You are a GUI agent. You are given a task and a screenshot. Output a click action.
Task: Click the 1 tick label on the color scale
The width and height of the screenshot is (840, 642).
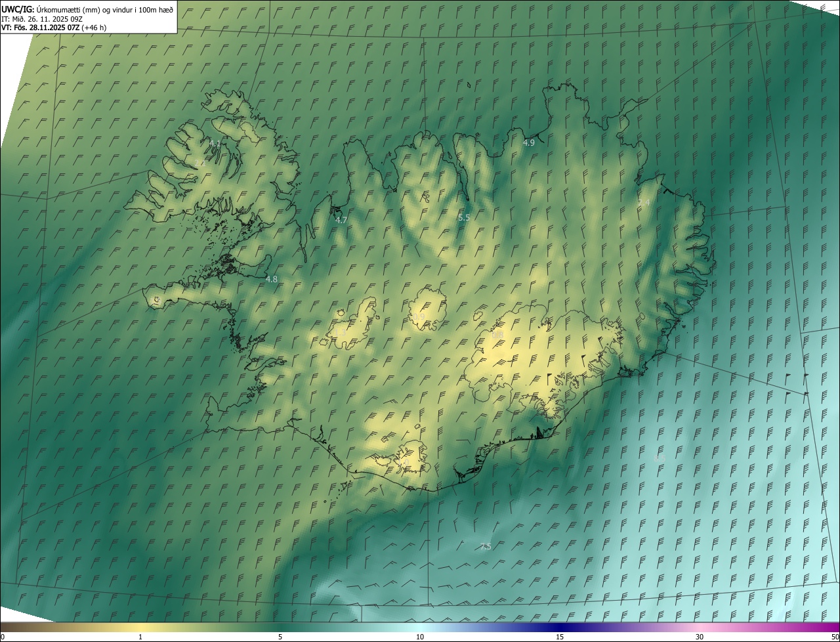pos(140,637)
